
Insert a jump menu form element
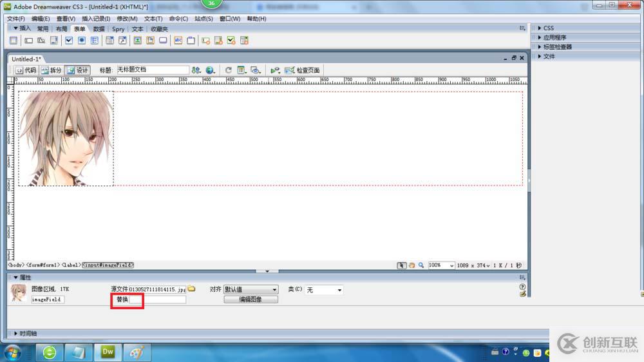click(122, 41)
